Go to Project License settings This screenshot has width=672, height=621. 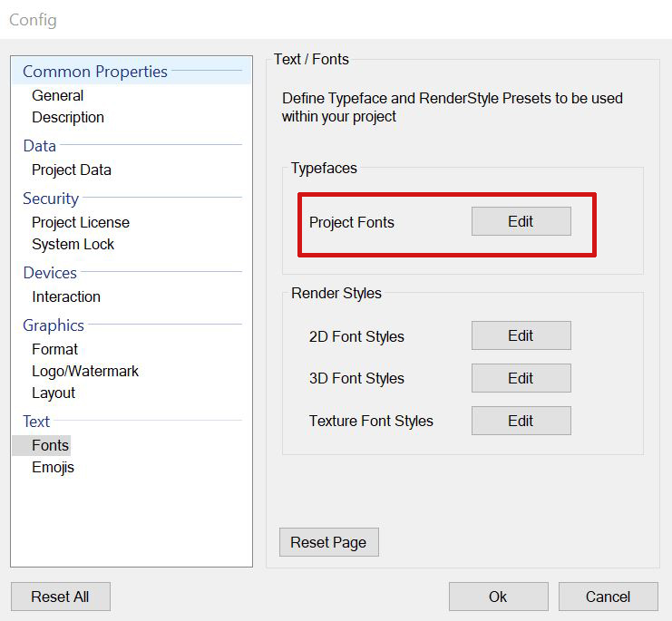click(x=81, y=222)
